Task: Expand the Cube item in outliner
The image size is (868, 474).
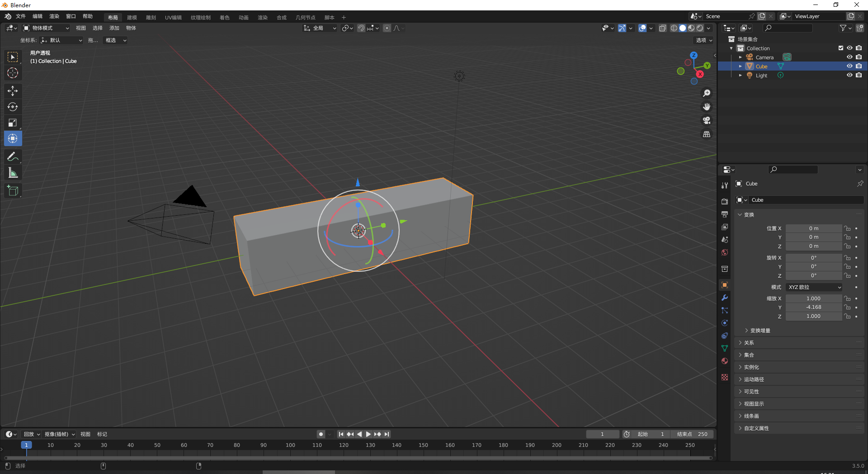Action: (x=740, y=66)
